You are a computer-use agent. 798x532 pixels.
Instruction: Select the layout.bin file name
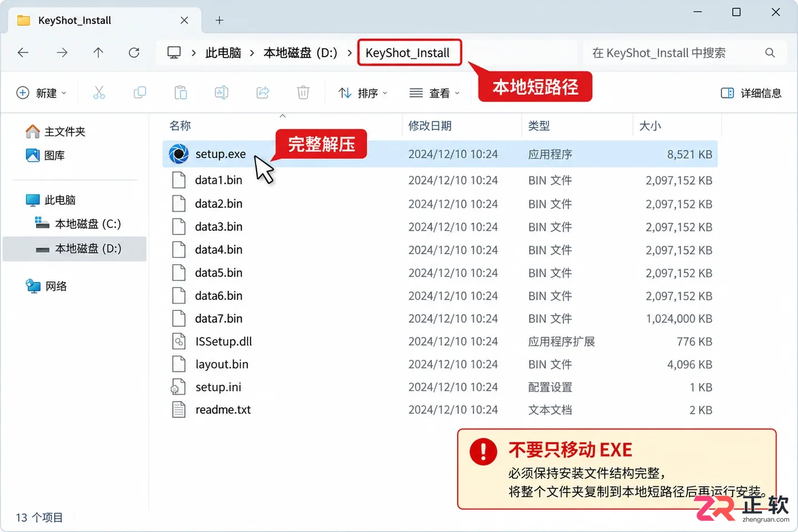tap(222, 364)
